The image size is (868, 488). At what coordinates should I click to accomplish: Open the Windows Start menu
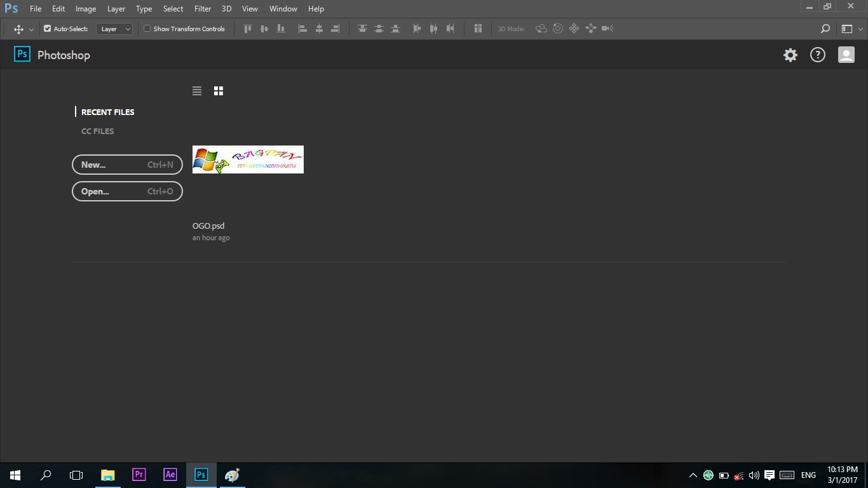[15, 475]
